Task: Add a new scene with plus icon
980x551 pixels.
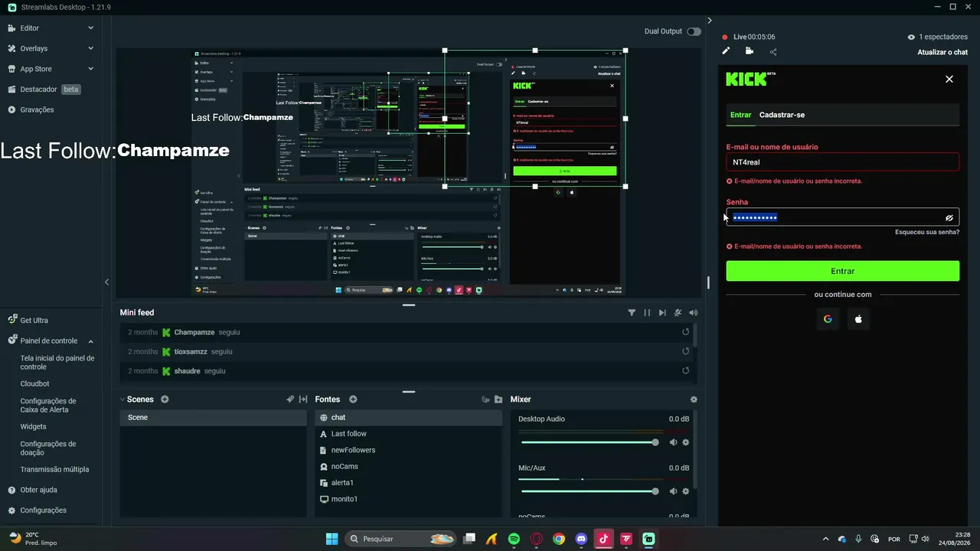Action: tap(165, 399)
